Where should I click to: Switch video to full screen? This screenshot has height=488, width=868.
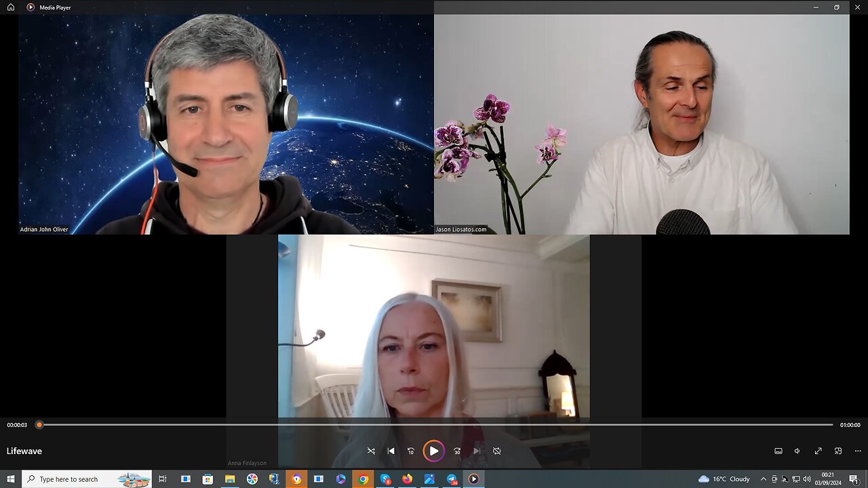coord(818,451)
